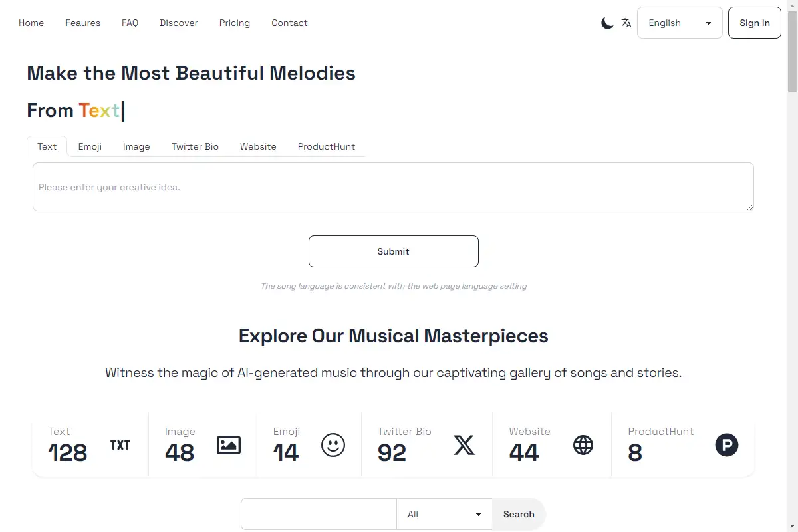This screenshot has width=798, height=532.
Task: Select the Emoji smiley face icon
Action: (x=333, y=445)
